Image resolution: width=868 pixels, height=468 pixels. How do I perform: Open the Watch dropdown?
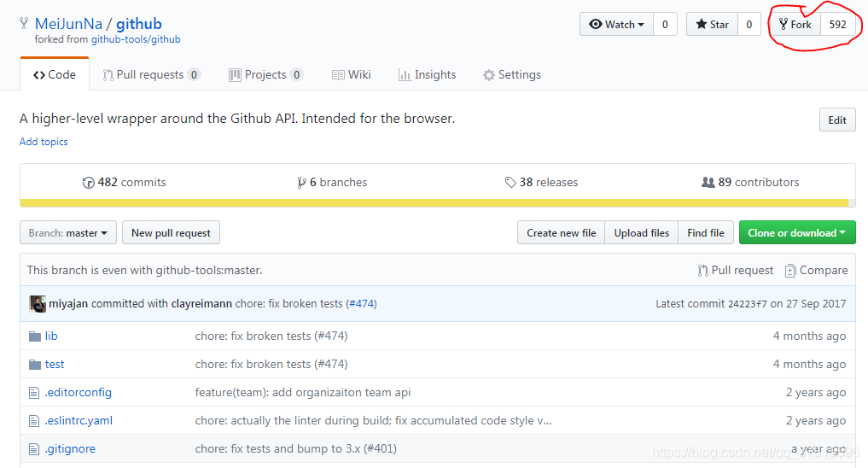(617, 25)
